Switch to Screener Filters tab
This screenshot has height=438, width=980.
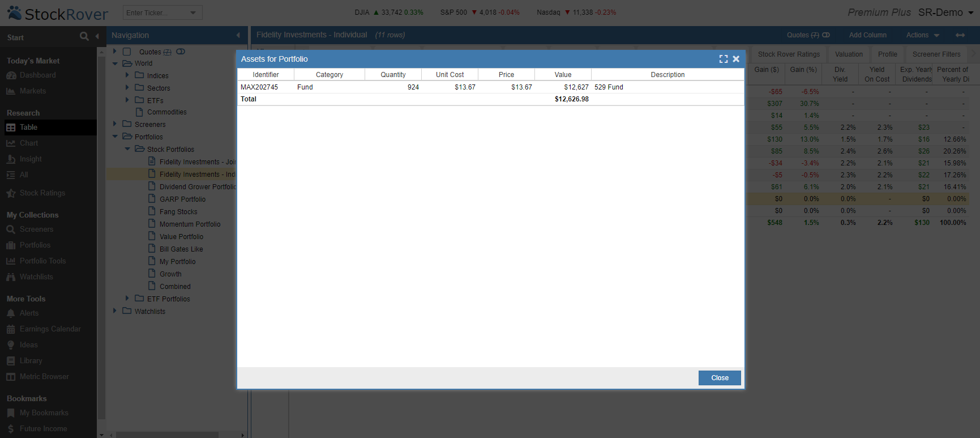coord(936,54)
